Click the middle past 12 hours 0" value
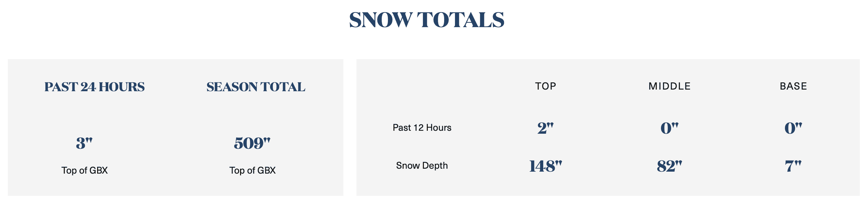 tap(669, 128)
